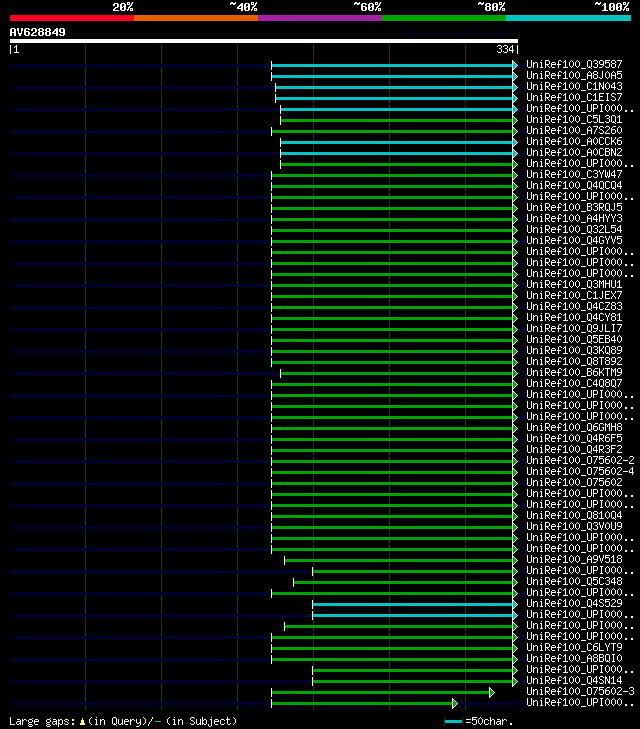Screen dimensions: 640x729
Task: Select the UniRef100_O75602-4 label
Action: [580, 471]
